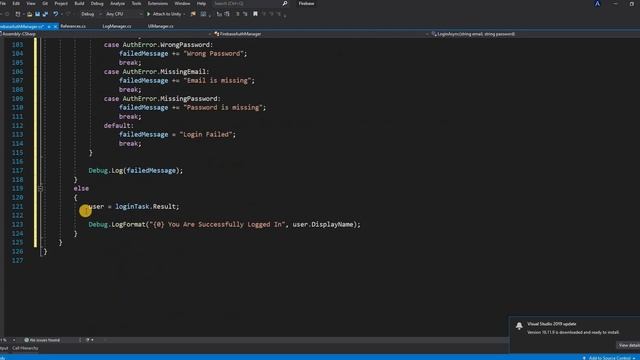Open the Assembly-CSharp project dropdown
This screenshot has width=640, height=360.
click(106, 34)
